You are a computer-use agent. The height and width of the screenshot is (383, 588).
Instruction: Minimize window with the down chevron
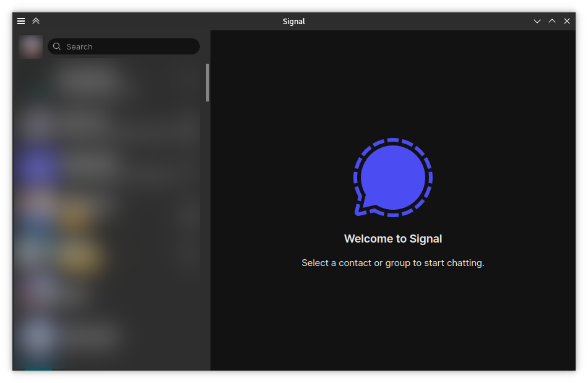coord(537,22)
